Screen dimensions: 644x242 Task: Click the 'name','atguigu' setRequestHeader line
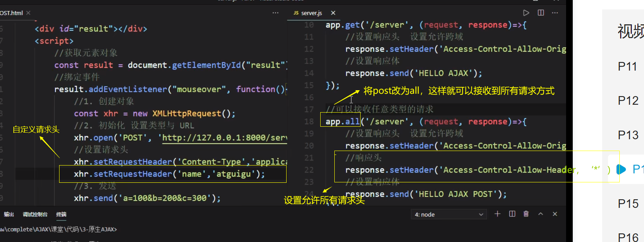click(170, 174)
